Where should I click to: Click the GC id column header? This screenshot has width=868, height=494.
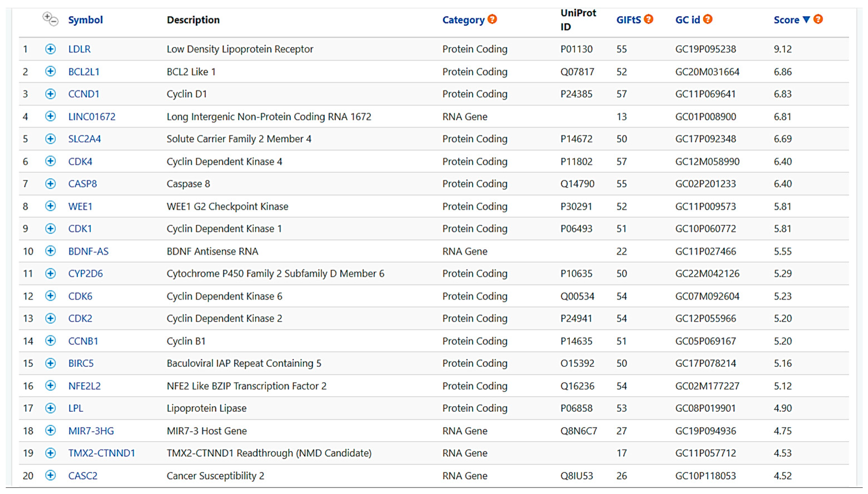click(x=687, y=20)
